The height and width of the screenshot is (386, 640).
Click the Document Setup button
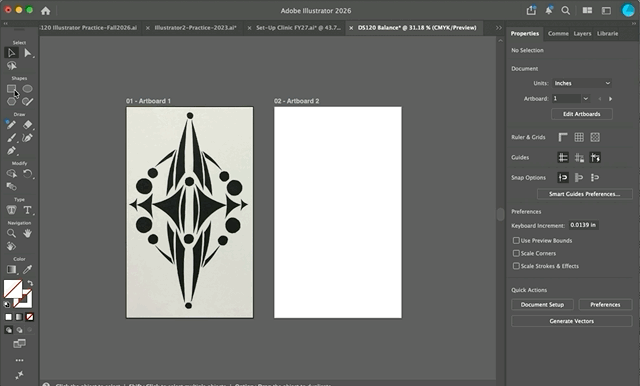coord(542,304)
